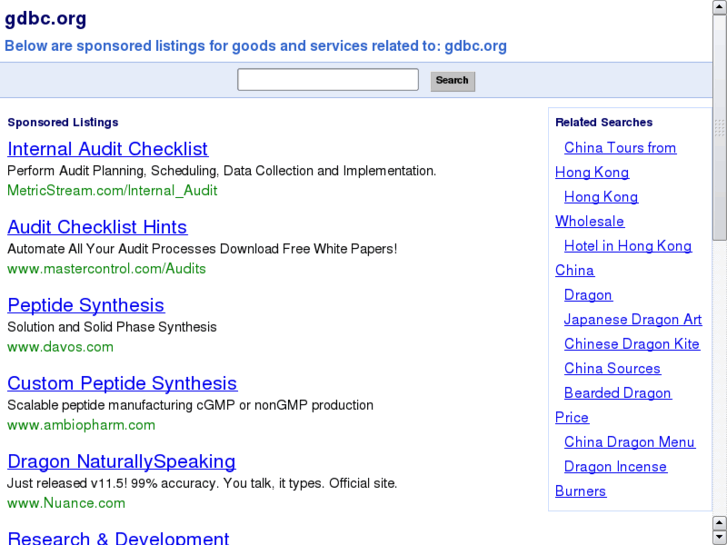Screen dimensions: 727x545
Task: Open the Hotel in Hong Kong China link
Action: pyautogui.click(x=627, y=246)
